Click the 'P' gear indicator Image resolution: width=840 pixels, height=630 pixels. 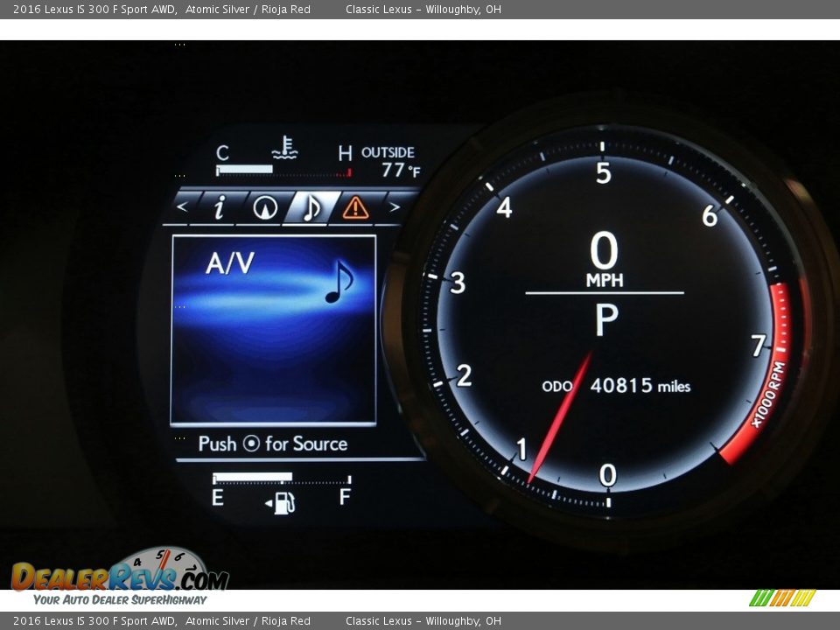606,319
